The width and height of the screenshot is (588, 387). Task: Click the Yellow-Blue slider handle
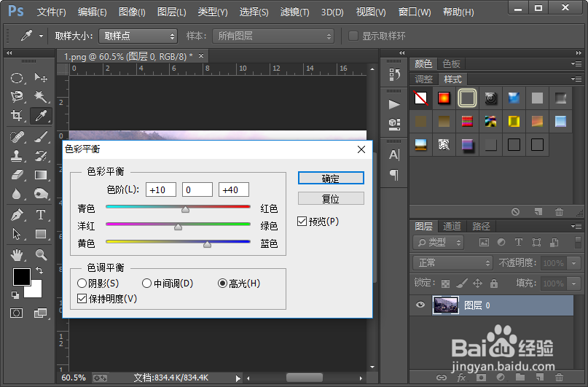(207, 244)
